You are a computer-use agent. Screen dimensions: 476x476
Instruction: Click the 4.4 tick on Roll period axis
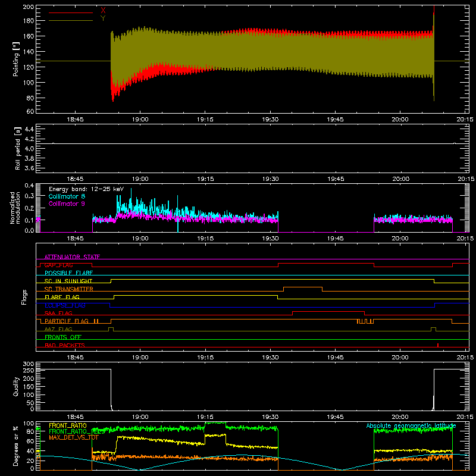pos(29,129)
